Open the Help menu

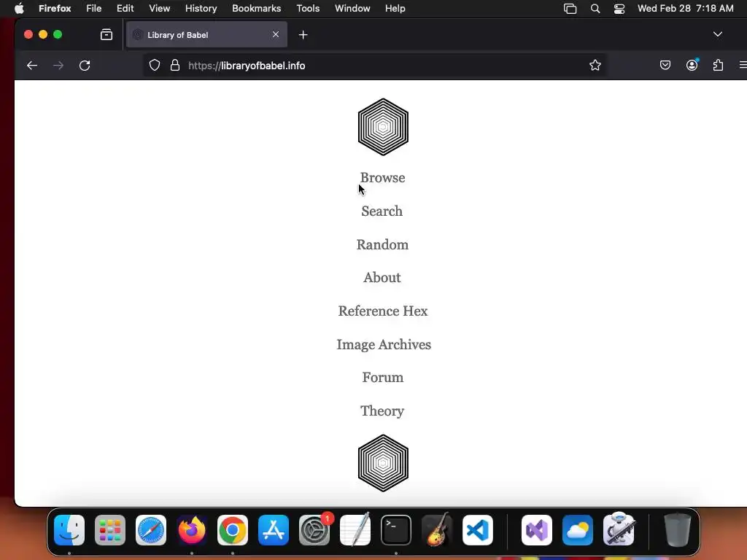click(x=395, y=9)
